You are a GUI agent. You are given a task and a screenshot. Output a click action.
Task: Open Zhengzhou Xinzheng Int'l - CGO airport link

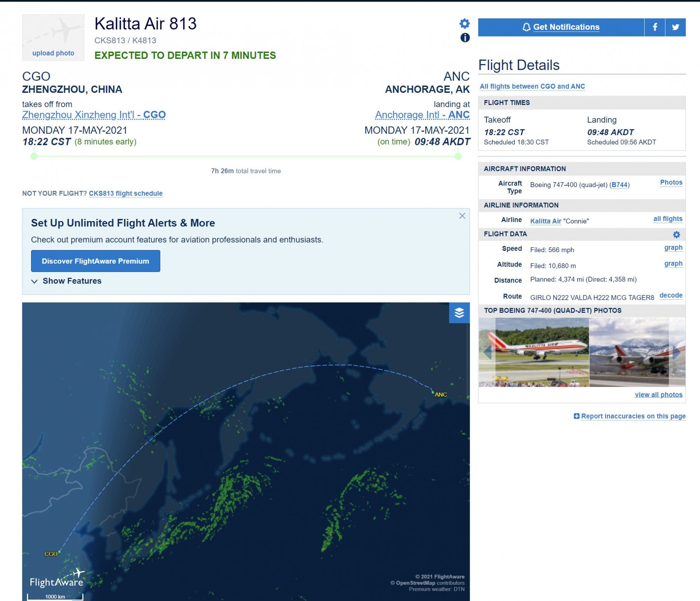click(x=94, y=115)
